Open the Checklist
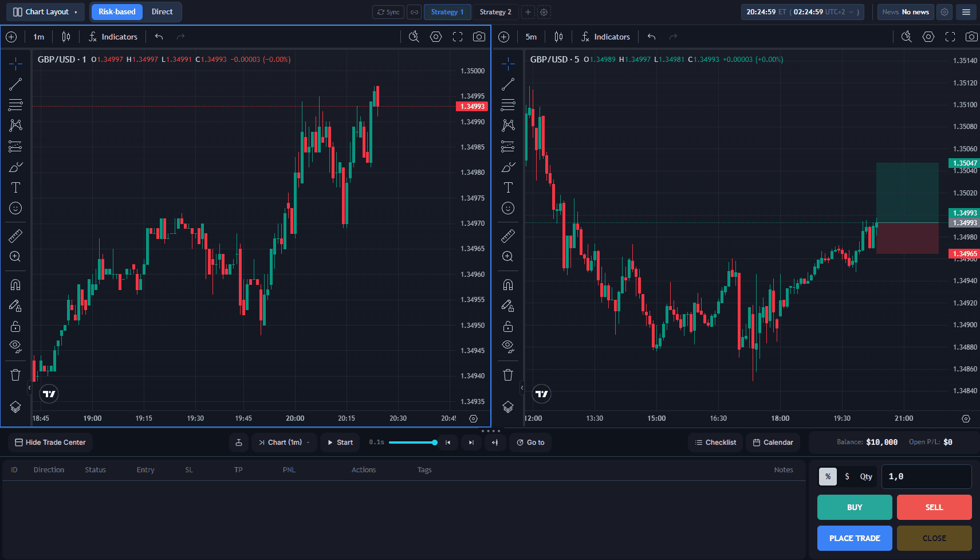980x560 pixels. coord(715,442)
